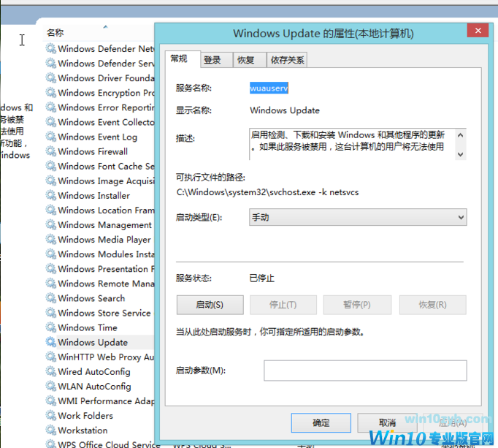Click the gear icon beside Windows Event Log
The height and width of the screenshot is (448, 498).
pos(50,137)
